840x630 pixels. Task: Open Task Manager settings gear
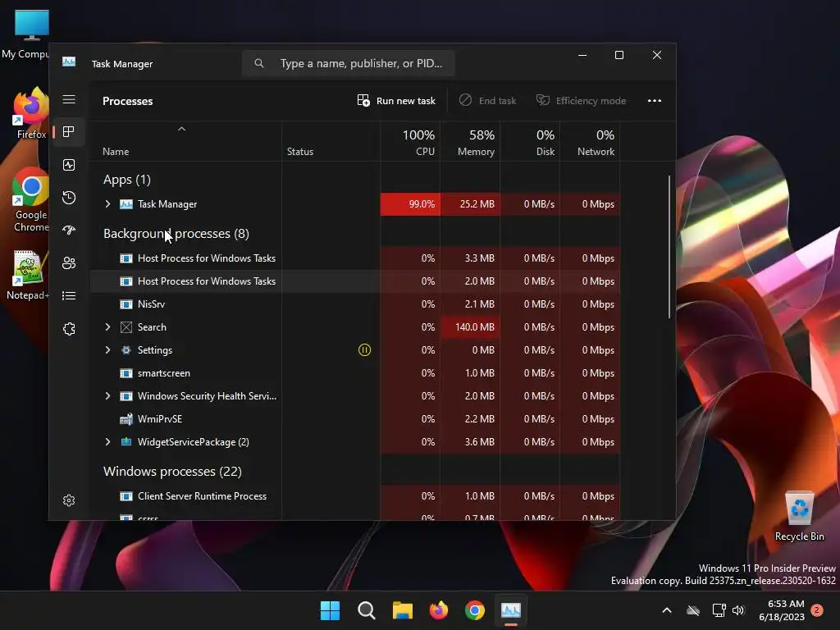click(x=69, y=500)
